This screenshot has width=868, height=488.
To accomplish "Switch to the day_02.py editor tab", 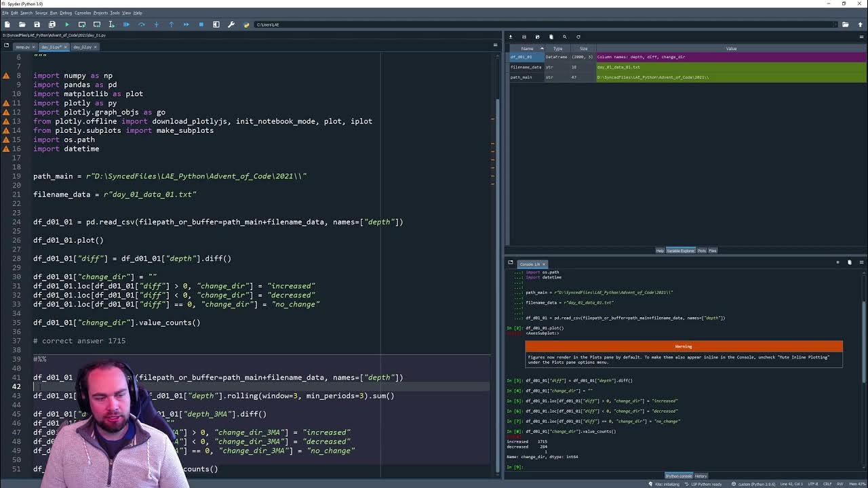I will click(83, 47).
